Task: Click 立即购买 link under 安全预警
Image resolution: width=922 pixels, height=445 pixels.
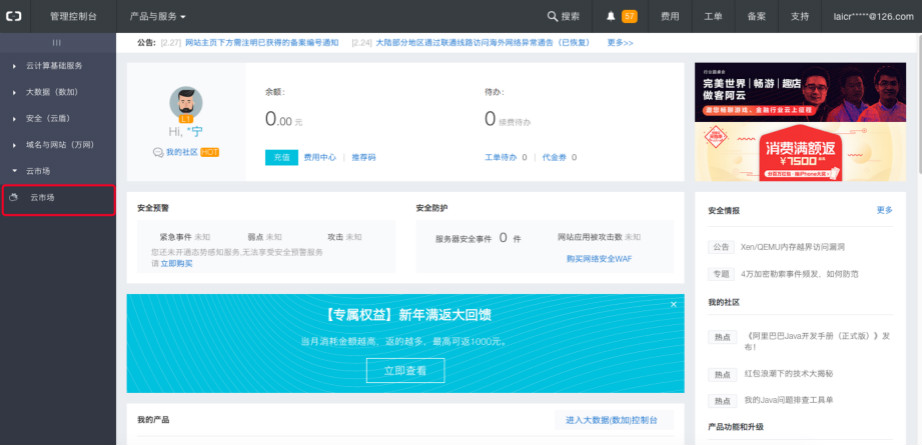Action: pos(176,263)
